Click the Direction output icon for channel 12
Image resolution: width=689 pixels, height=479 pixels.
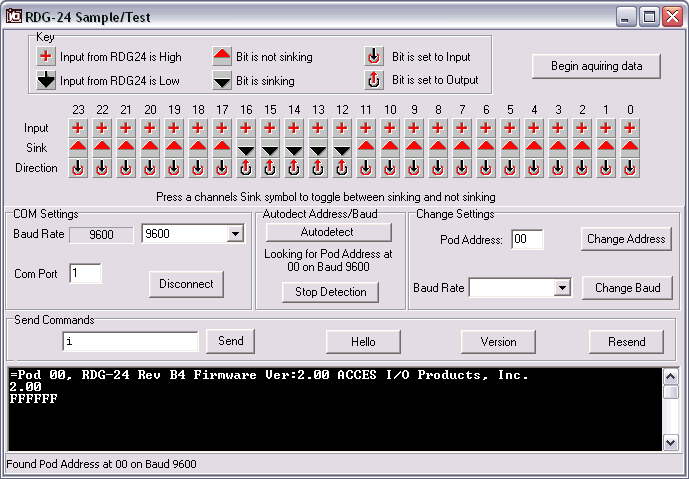[342, 168]
